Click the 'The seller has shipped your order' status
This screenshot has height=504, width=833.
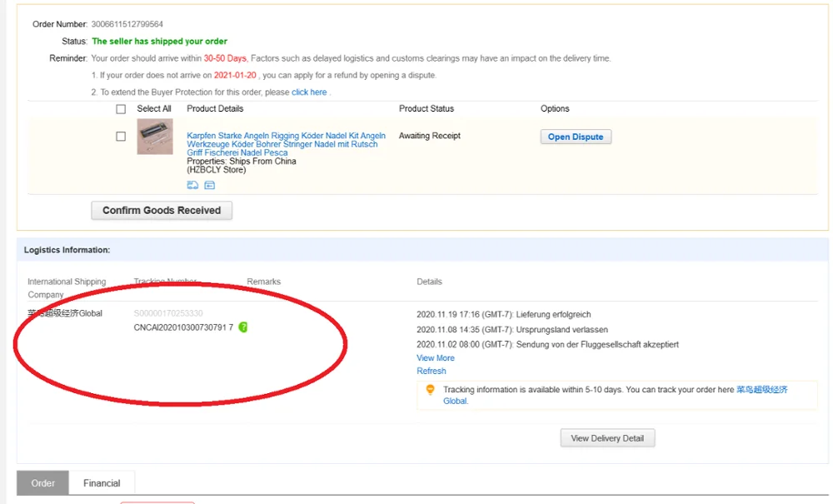click(159, 41)
